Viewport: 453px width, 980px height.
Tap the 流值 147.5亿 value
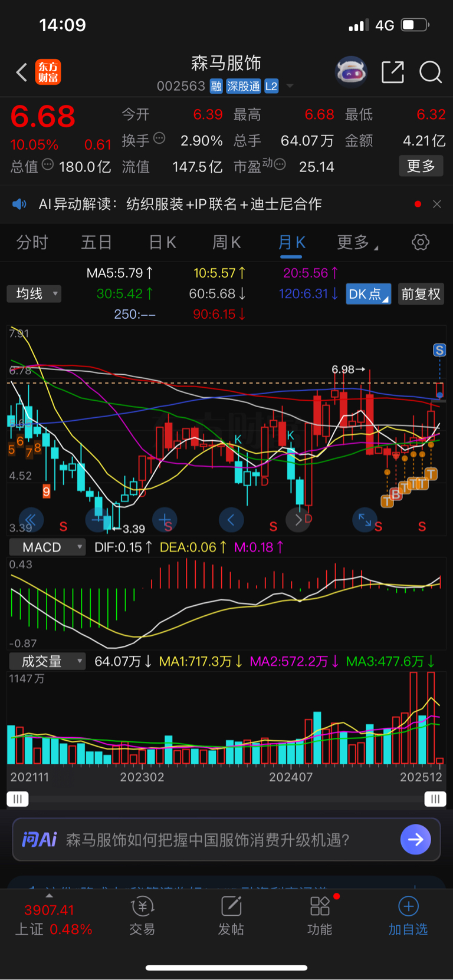[198, 167]
